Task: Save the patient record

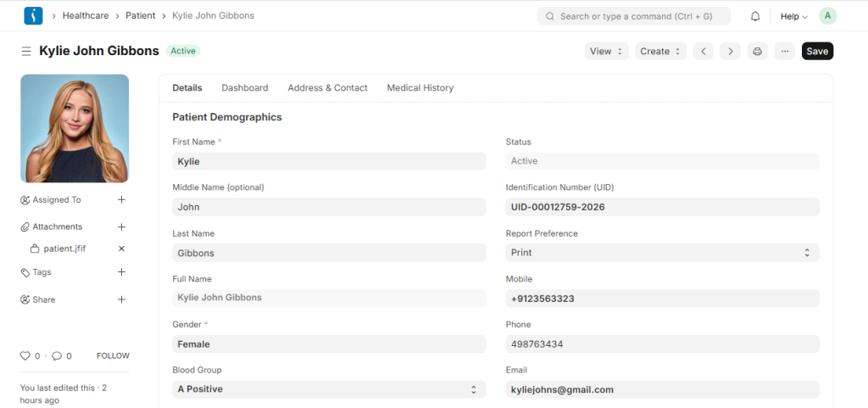Action: tap(817, 52)
